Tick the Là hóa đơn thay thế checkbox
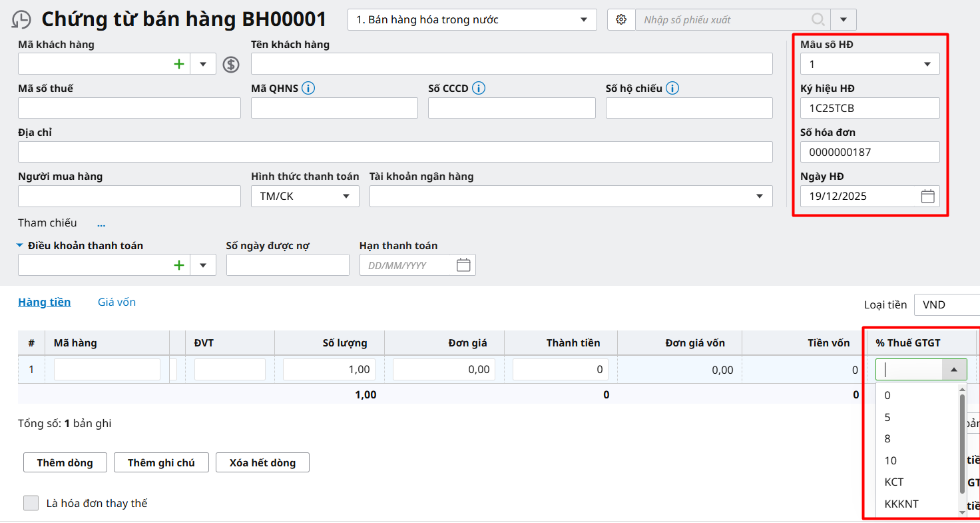This screenshot has height=523, width=980. point(31,503)
